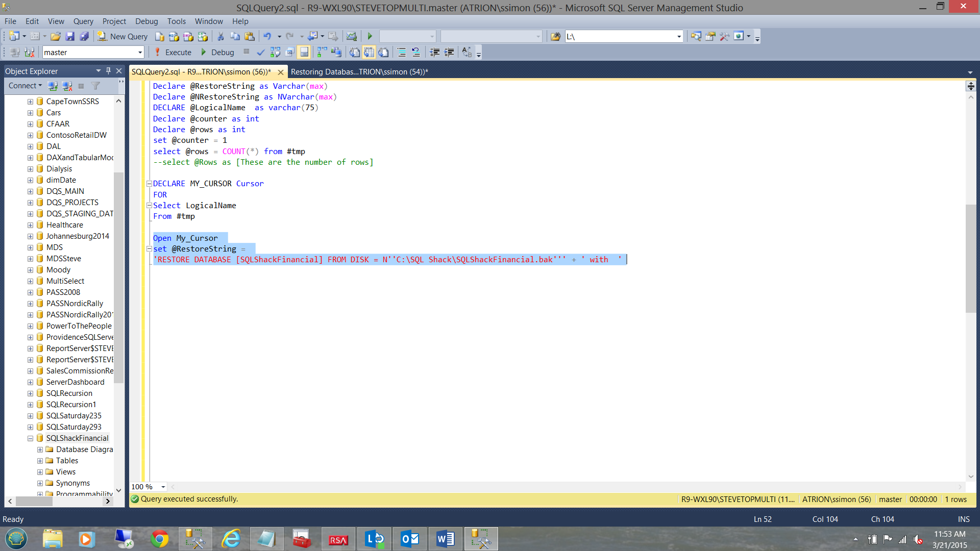Screen dimensions: 980x551
Task: Click the Execute button
Action: (173, 53)
